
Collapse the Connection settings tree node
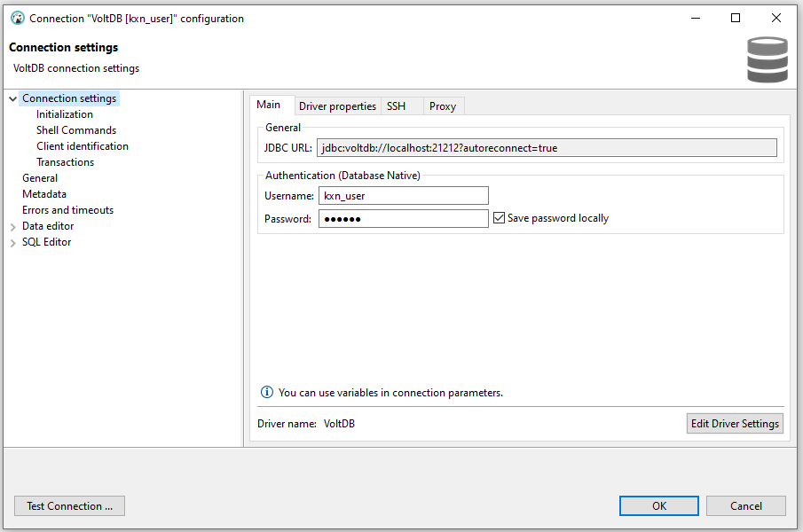[12, 98]
